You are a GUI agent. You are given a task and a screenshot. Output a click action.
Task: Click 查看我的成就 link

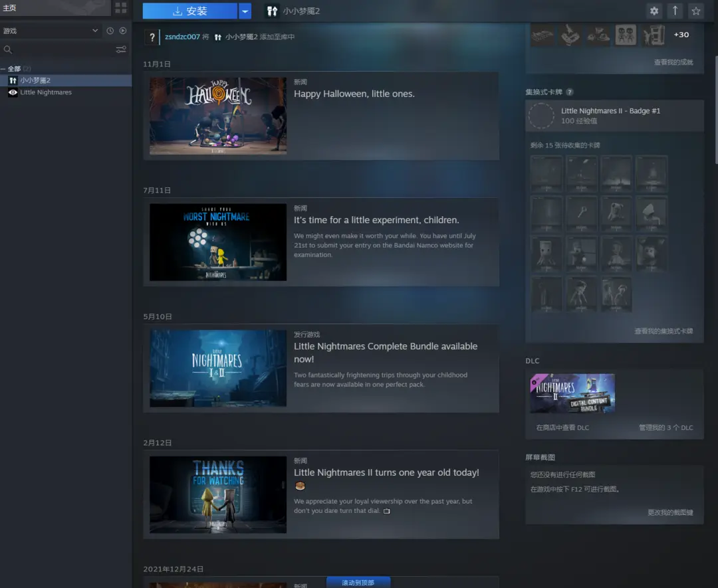(x=673, y=62)
